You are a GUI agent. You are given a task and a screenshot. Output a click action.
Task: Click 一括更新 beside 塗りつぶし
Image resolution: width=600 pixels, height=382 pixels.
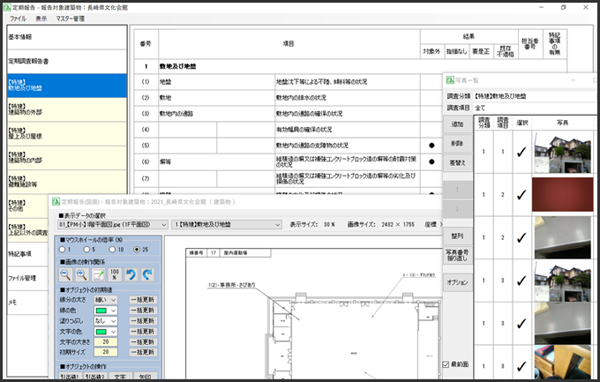pyautogui.click(x=142, y=321)
